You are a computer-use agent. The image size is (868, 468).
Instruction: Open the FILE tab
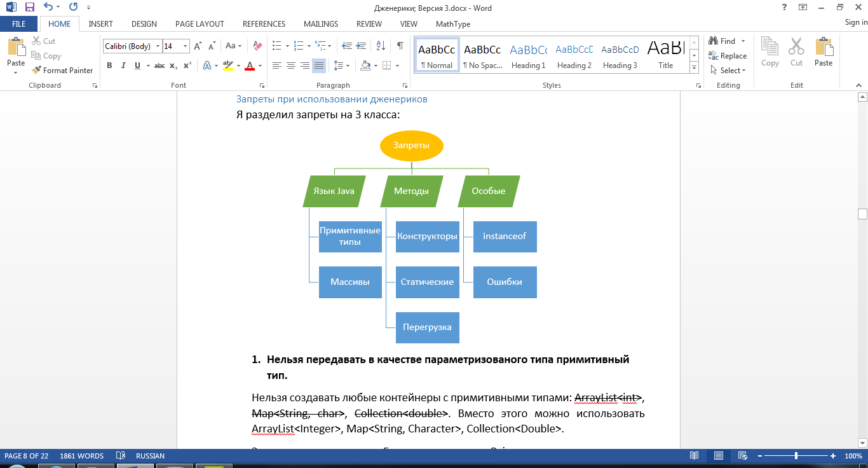[19, 24]
